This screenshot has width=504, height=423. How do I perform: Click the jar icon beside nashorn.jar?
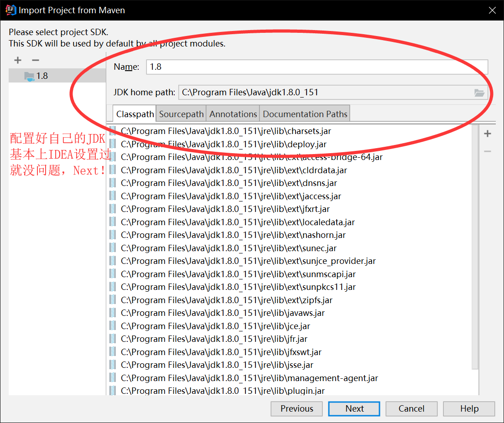[x=113, y=235]
